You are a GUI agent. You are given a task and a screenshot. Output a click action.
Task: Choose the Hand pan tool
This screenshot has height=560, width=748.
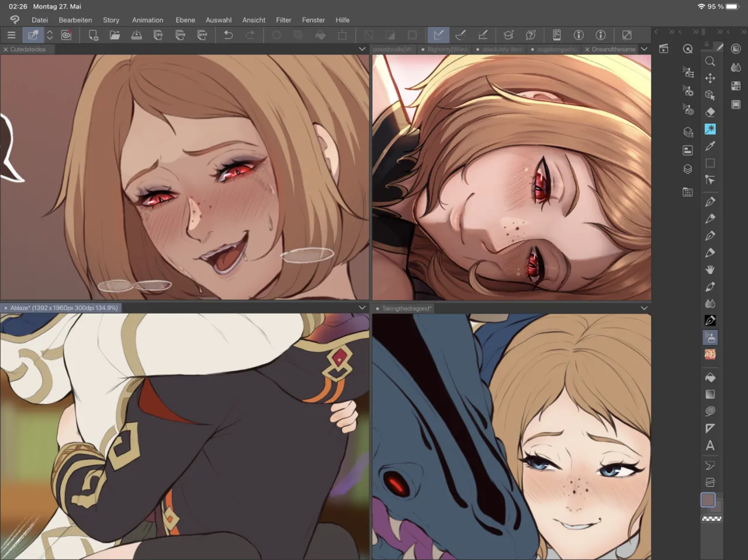pyautogui.click(x=710, y=270)
